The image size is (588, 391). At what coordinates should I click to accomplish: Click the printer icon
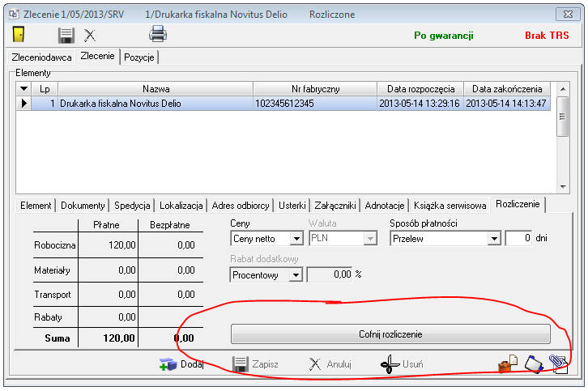coord(158,34)
